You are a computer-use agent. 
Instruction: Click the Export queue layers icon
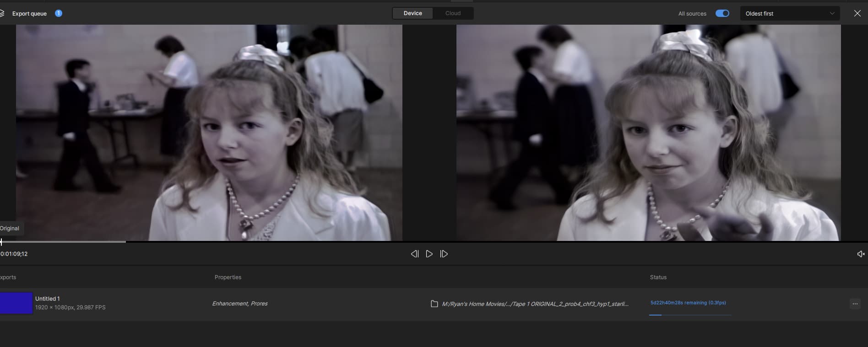click(2, 13)
